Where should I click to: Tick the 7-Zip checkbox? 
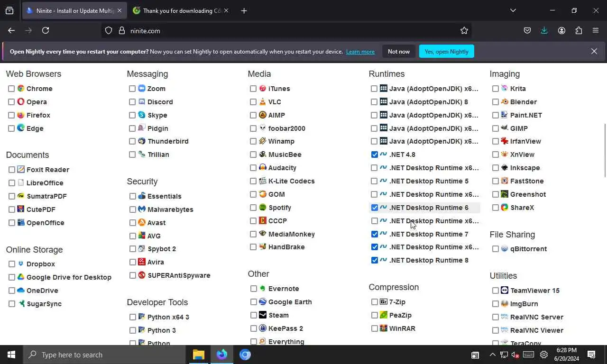(375, 302)
